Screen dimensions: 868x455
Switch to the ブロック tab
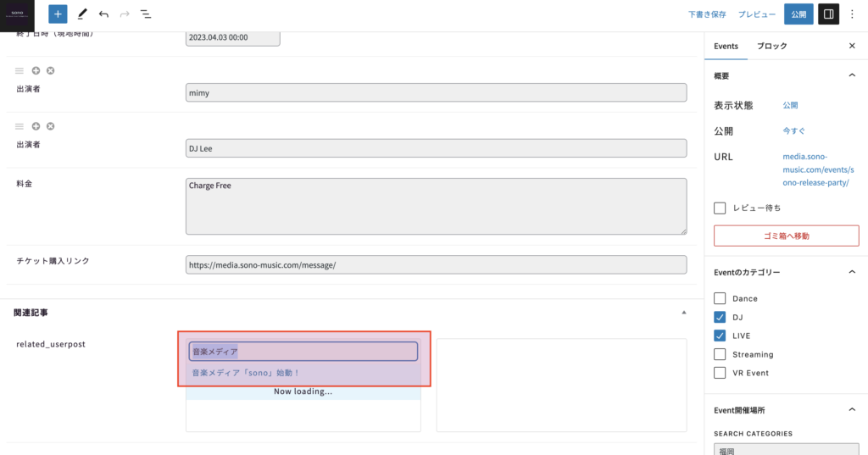pos(771,46)
